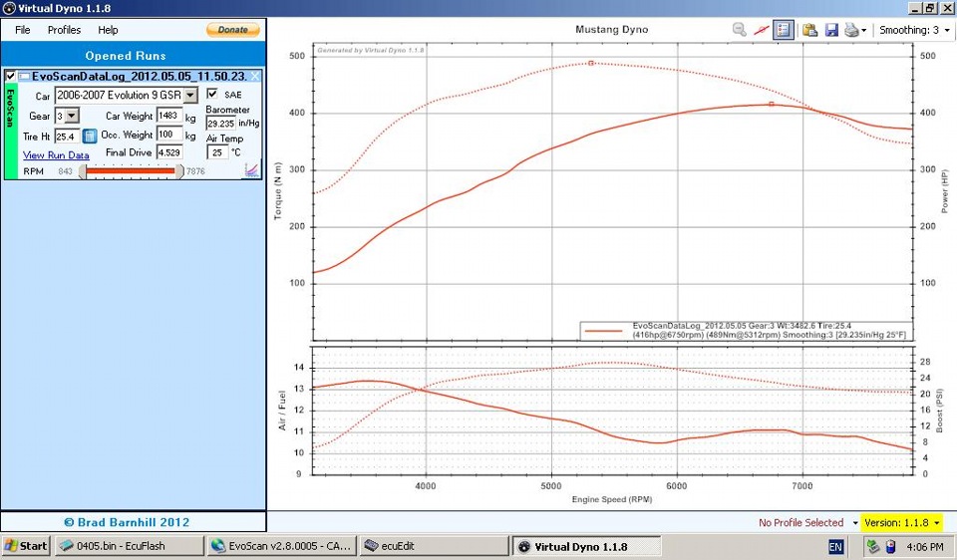
Task: Click the network tray icon
Action: click(x=873, y=547)
